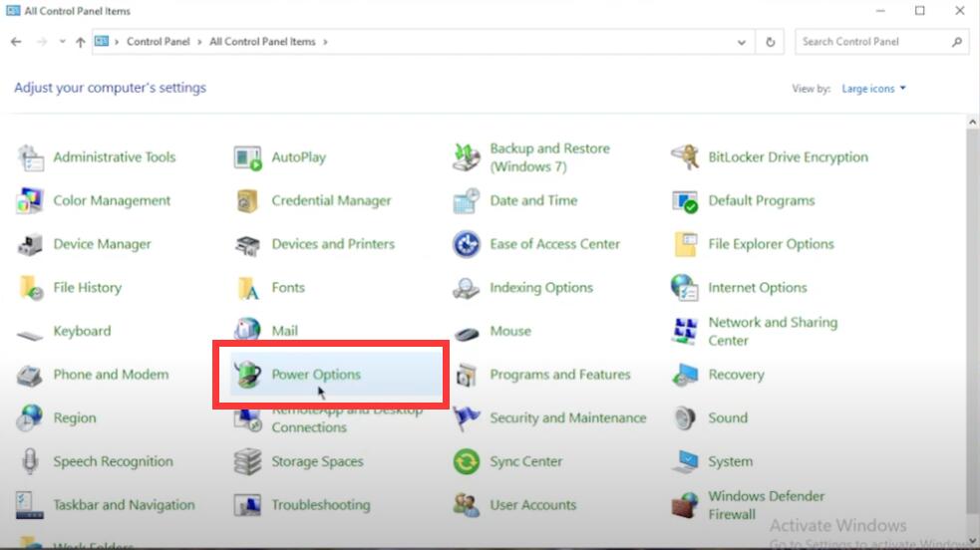Click the BitLocker Drive Encryption icon
This screenshot has width=980, height=550.
point(684,157)
